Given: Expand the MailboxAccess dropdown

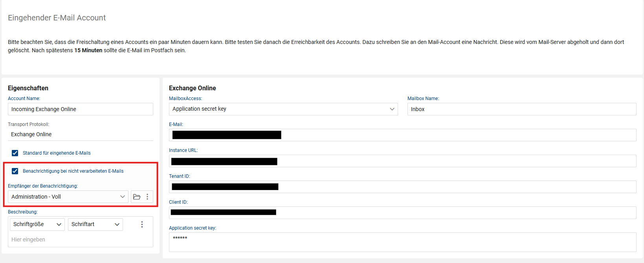Looking at the screenshot, I should (283, 109).
